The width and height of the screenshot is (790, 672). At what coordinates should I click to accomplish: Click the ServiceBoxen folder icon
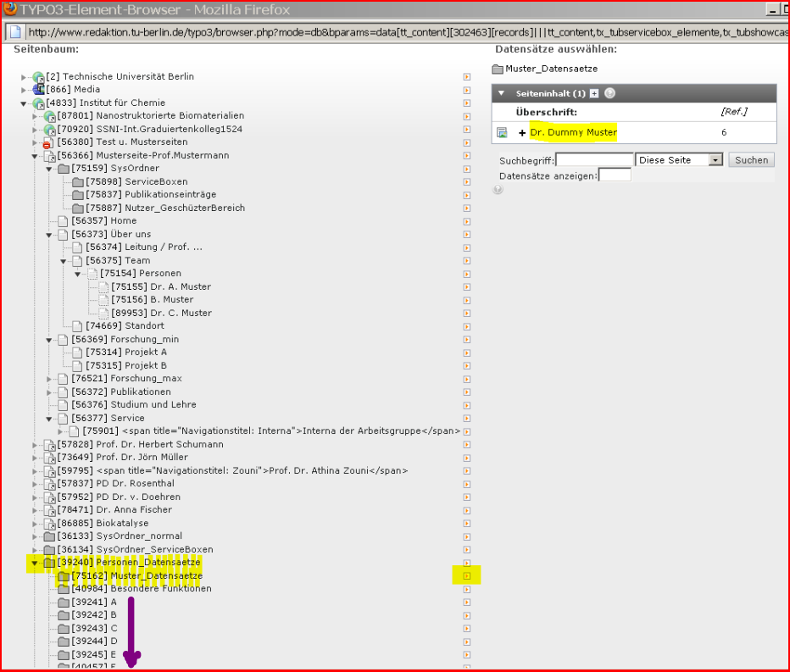[78, 182]
